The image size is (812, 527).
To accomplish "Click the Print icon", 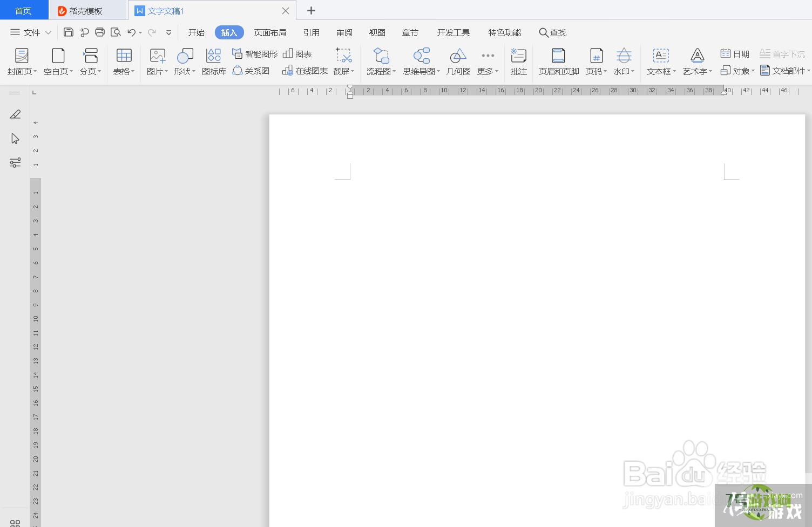I will (100, 32).
